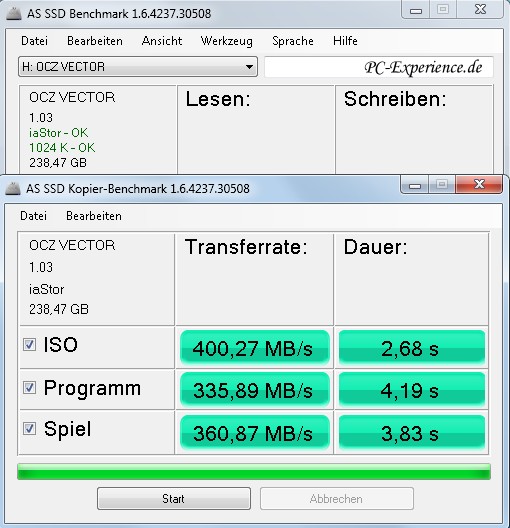Click the PC-Experience.de logo banner

(379, 67)
